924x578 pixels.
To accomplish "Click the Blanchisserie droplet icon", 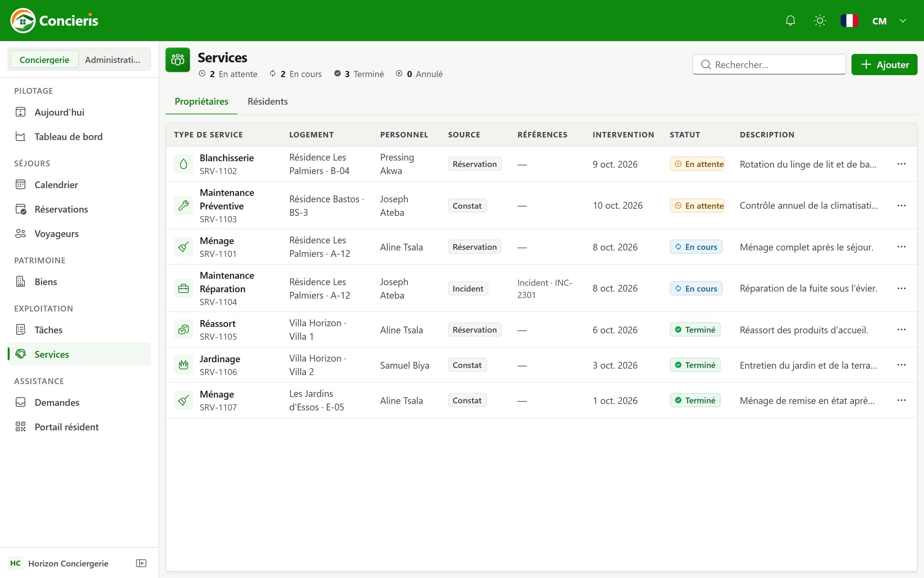I will tap(183, 164).
